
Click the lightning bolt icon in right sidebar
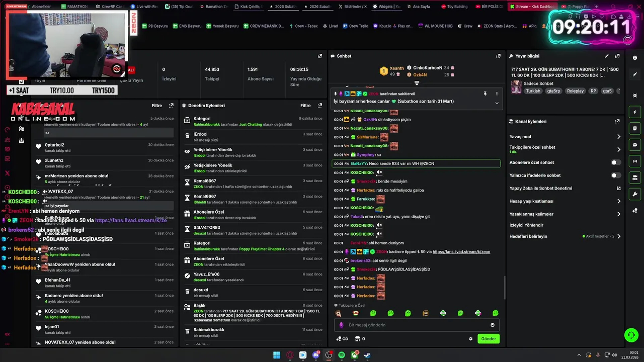(635, 112)
